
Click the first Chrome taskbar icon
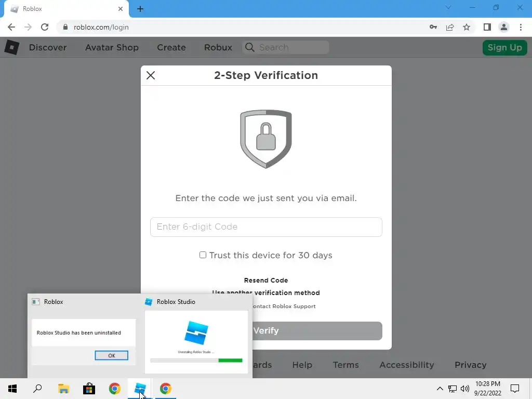[115, 389]
